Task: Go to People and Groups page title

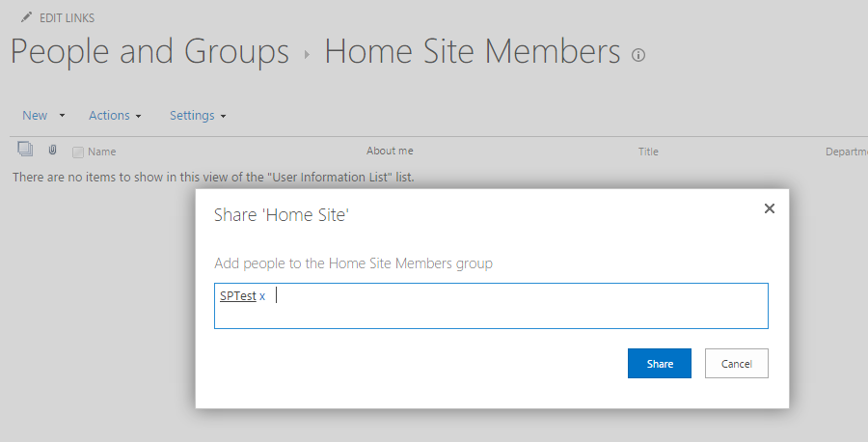Action: 149,52
